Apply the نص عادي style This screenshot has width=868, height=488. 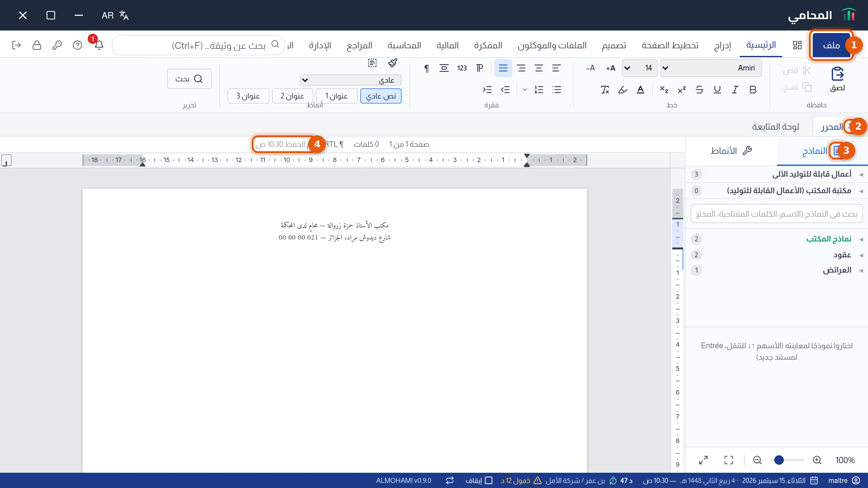(381, 96)
